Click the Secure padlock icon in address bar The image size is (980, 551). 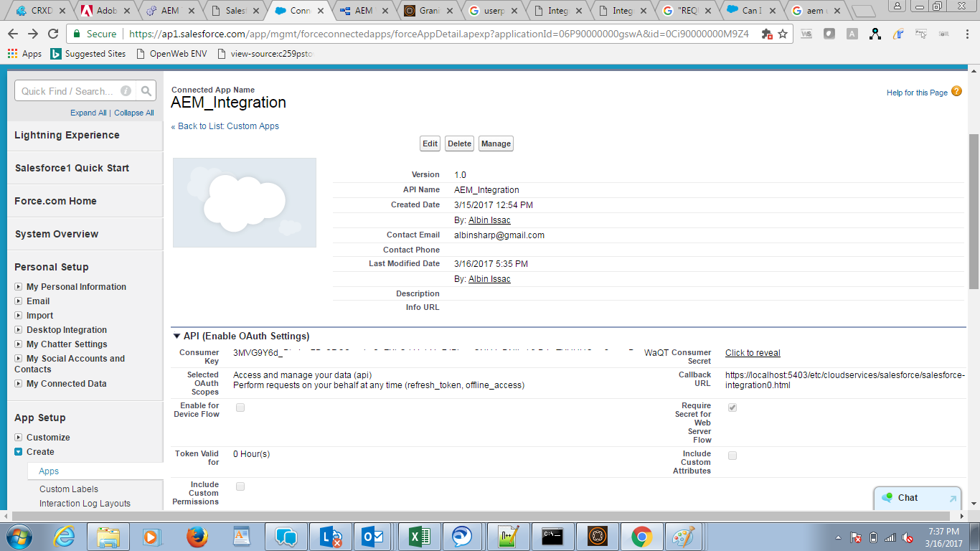pos(77,33)
